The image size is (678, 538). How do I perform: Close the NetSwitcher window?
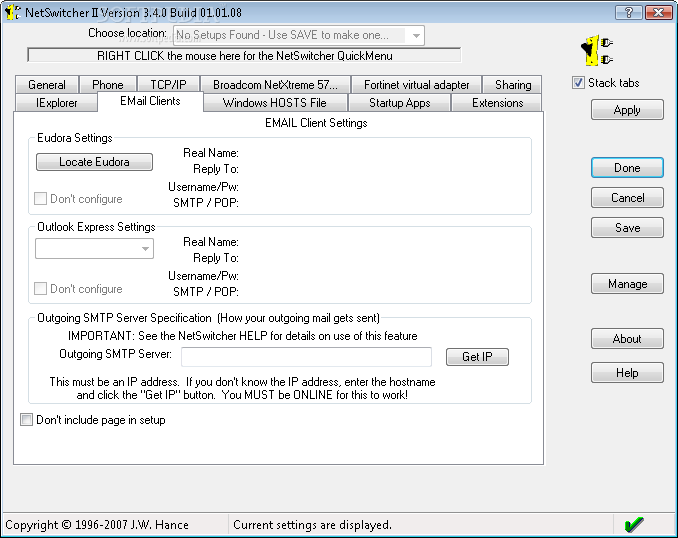(x=659, y=13)
